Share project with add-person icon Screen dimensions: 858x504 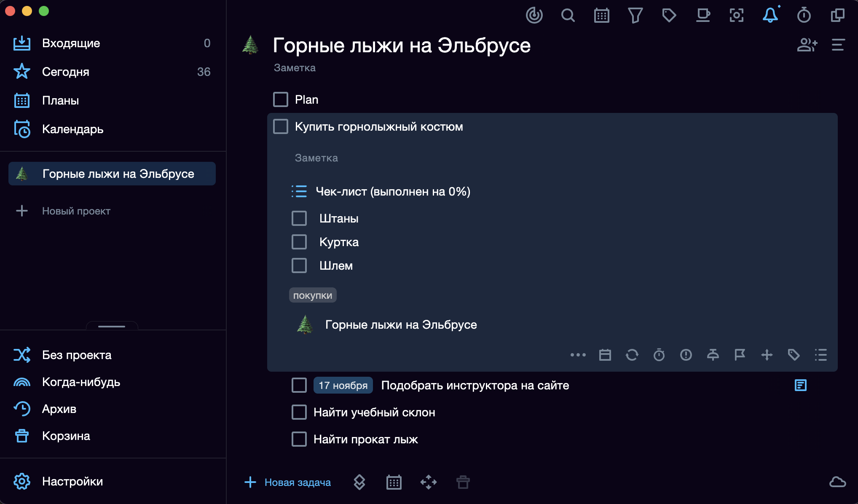coord(807,45)
